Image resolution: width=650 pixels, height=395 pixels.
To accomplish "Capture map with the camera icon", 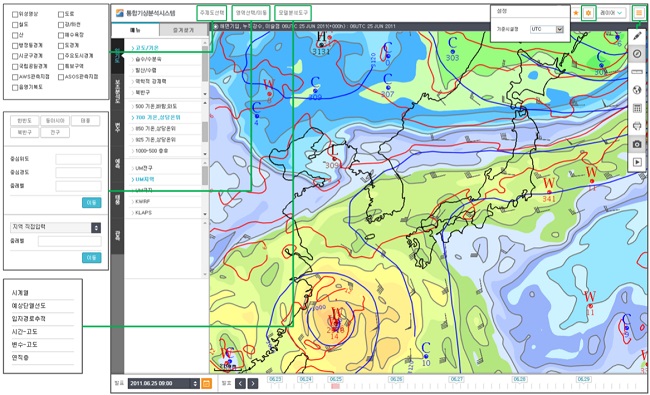I will pyautogui.click(x=637, y=144).
